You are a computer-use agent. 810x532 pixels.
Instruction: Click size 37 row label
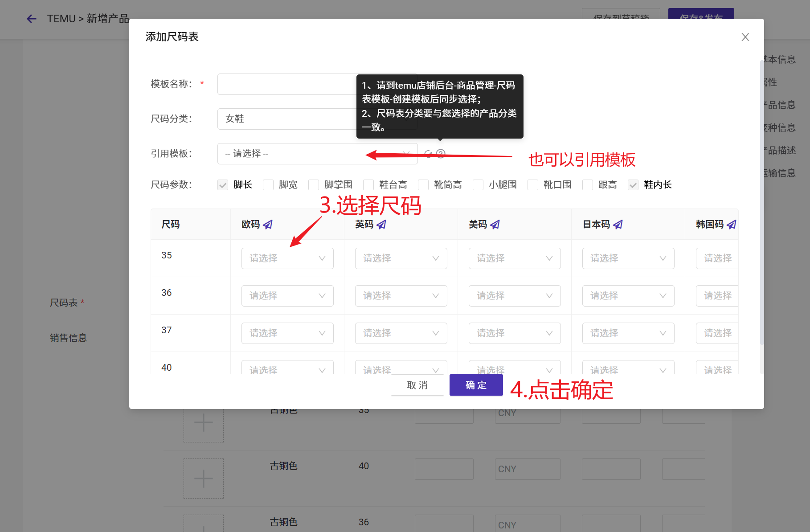[167, 330]
